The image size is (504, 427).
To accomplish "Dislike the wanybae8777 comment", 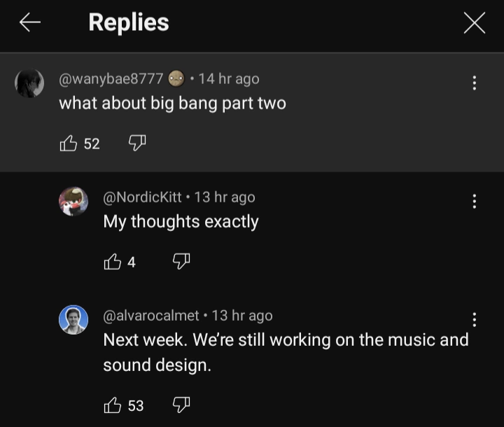I will (136, 143).
